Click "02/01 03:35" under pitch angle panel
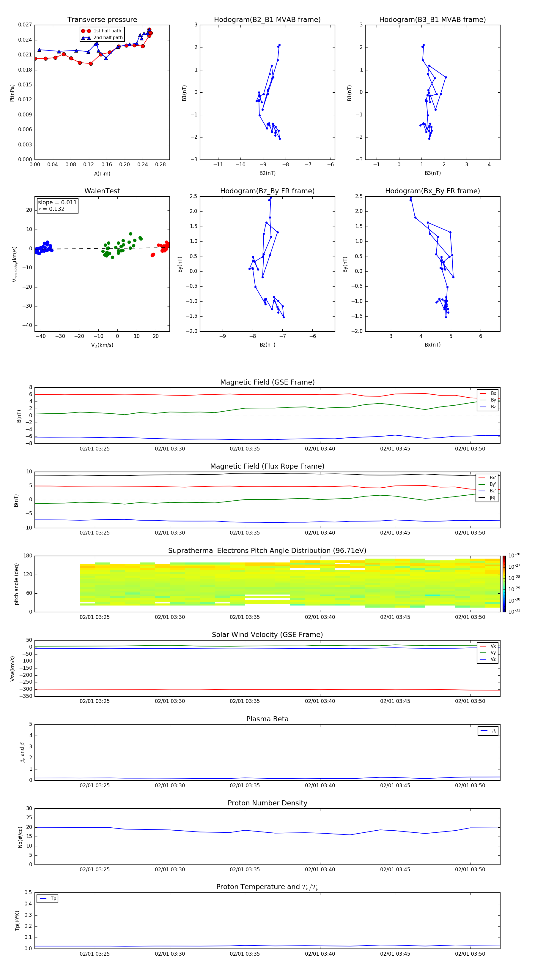 click(245, 617)
